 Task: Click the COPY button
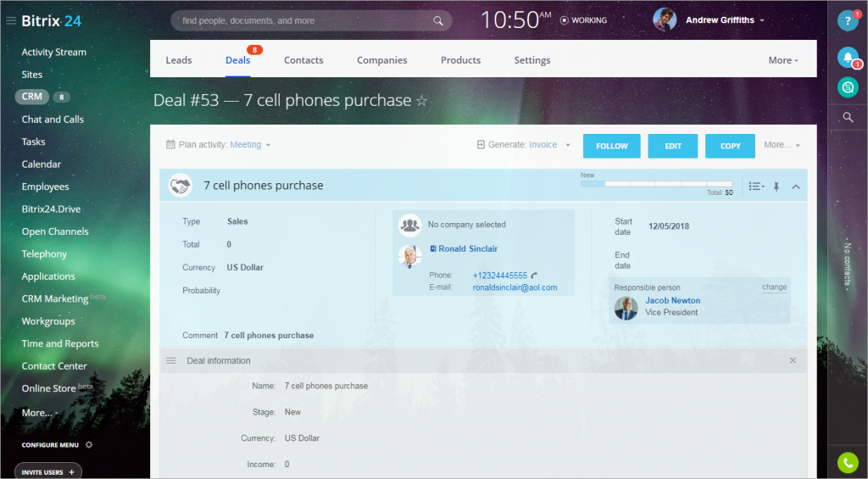click(730, 146)
